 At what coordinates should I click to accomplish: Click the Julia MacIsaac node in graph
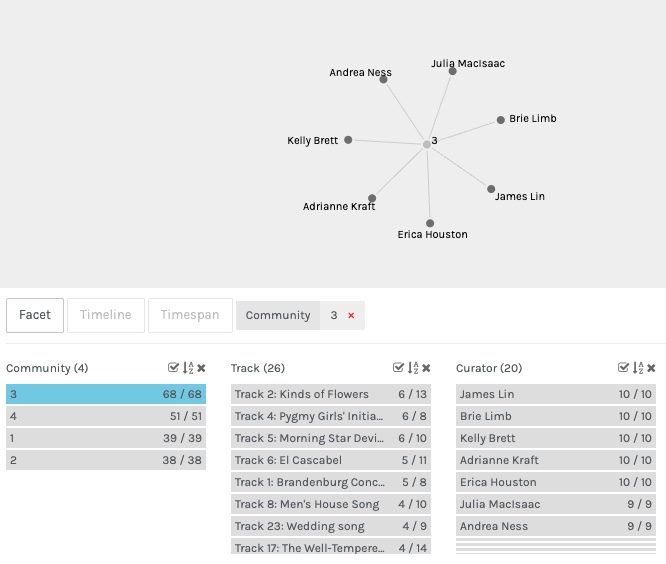tap(453, 71)
